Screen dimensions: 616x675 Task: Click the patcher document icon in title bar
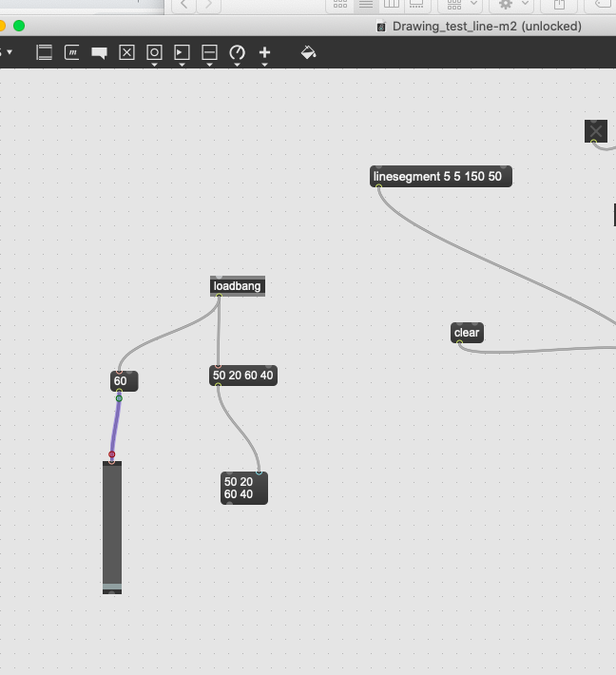tap(381, 27)
